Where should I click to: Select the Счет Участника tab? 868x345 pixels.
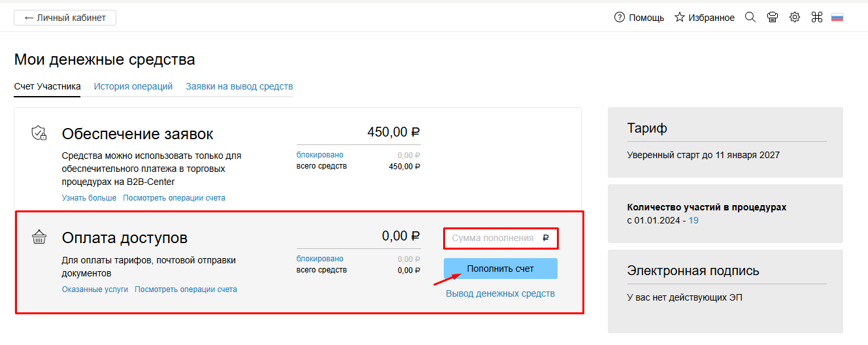tap(47, 86)
